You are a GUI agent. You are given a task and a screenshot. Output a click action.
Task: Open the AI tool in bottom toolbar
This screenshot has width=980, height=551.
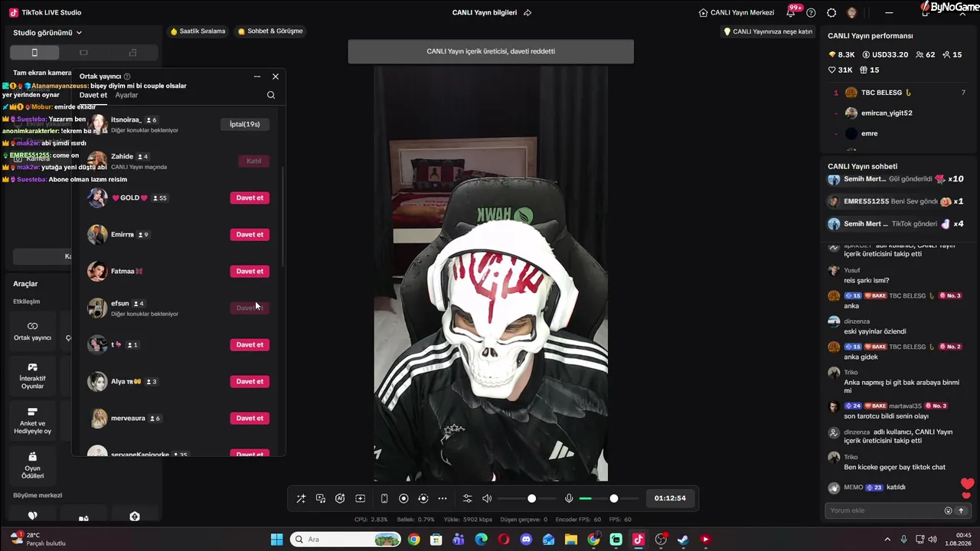point(340,498)
